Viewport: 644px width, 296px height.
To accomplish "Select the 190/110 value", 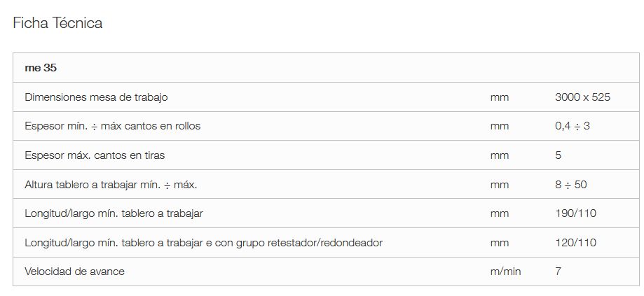I will (x=575, y=213).
